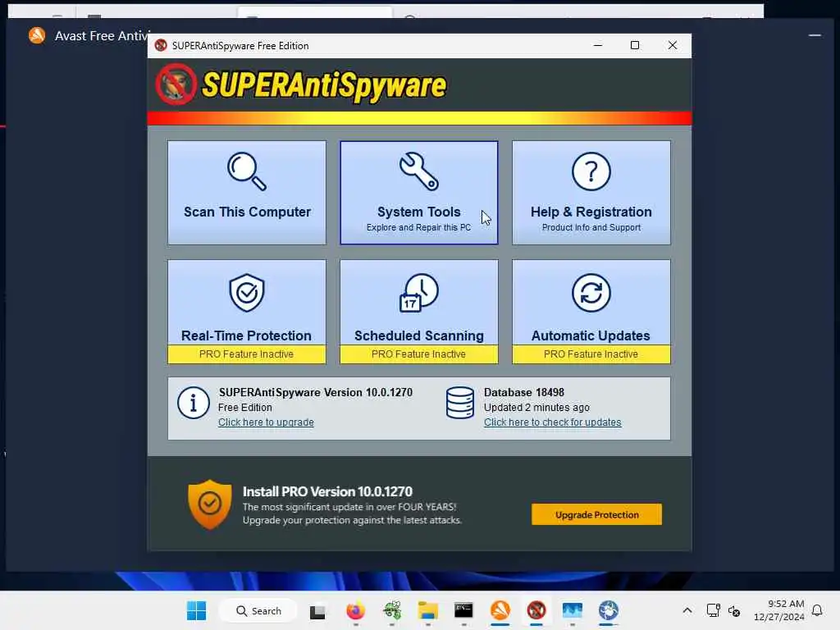Show hidden tray icons chevron
The width and height of the screenshot is (840, 630).
687,610
